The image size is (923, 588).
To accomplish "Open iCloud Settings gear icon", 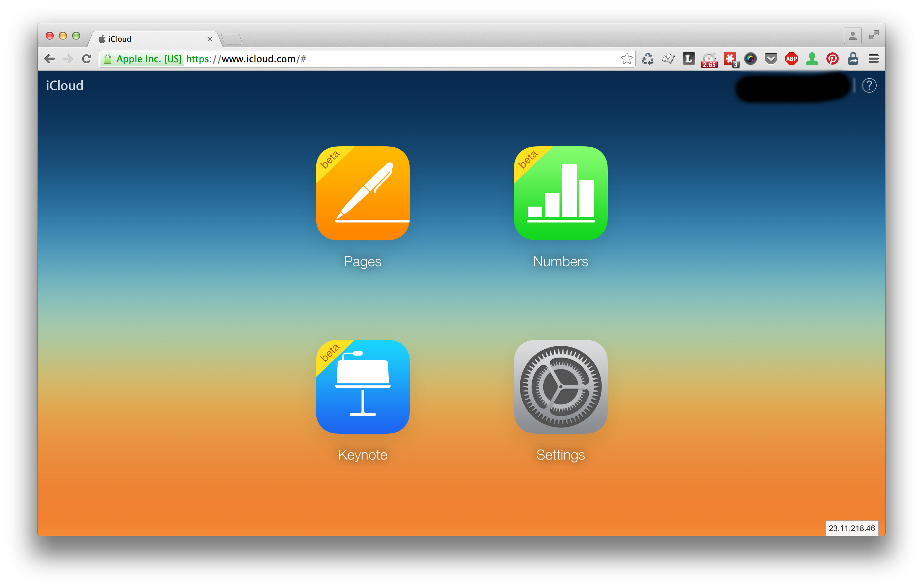I will click(x=560, y=386).
